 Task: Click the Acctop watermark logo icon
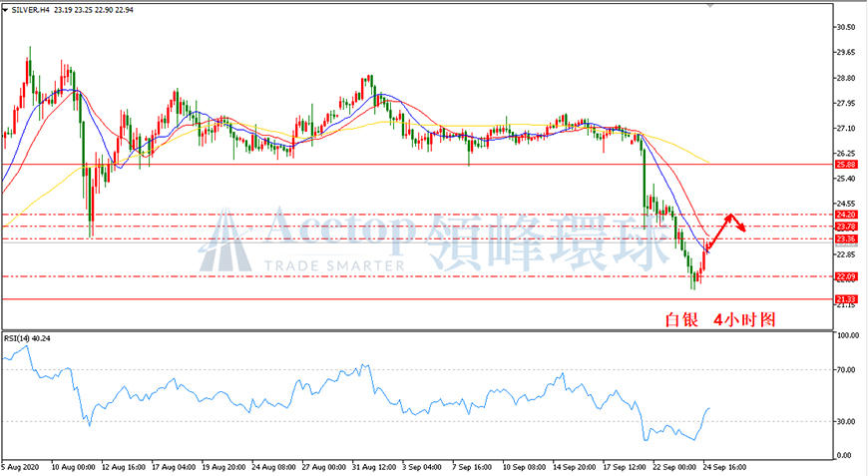pyautogui.click(x=224, y=240)
